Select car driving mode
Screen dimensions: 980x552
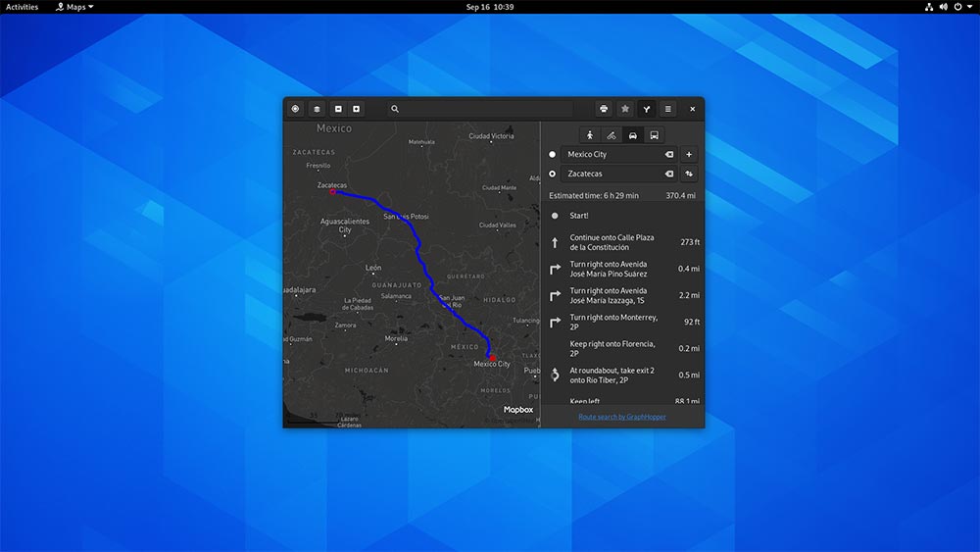[x=632, y=135]
